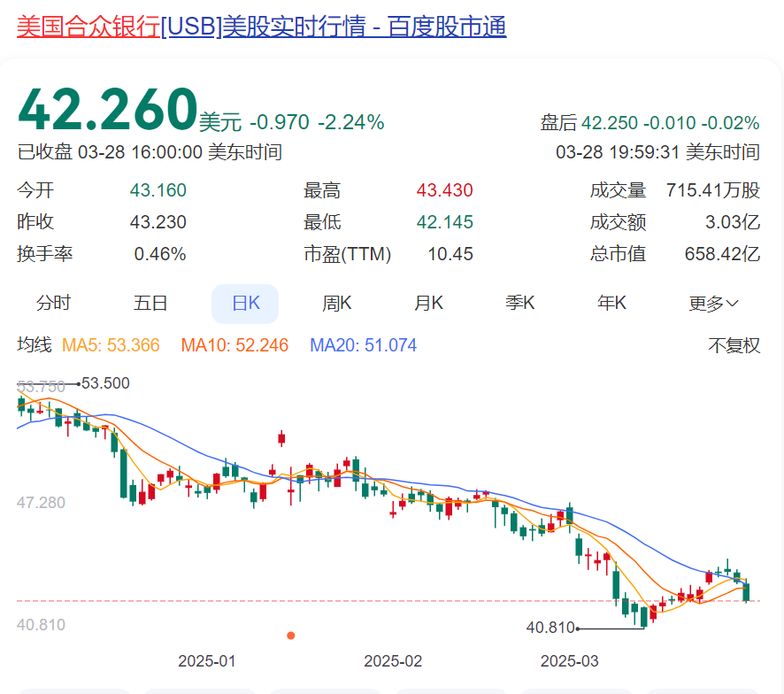Click the 40.810 low price callout on chart
The height and width of the screenshot is (694, 784).
point(550,628)
